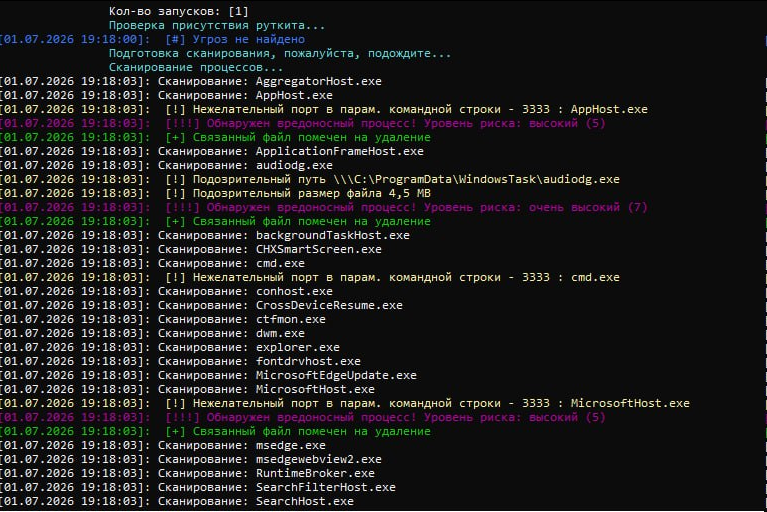Screen dimensions: 767x512
Task: Click 'Подготовка сканирования, пожалуйста, подождите...' line
Action: (280, 53)
